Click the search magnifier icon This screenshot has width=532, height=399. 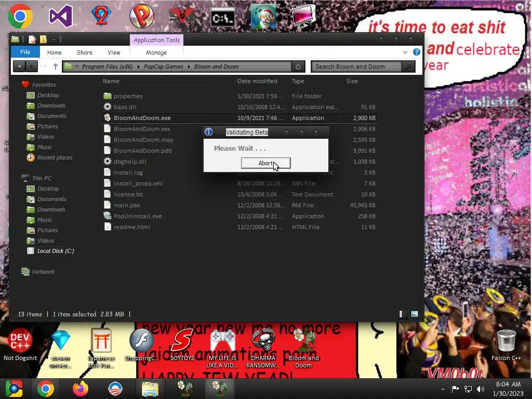pos(408,66)
